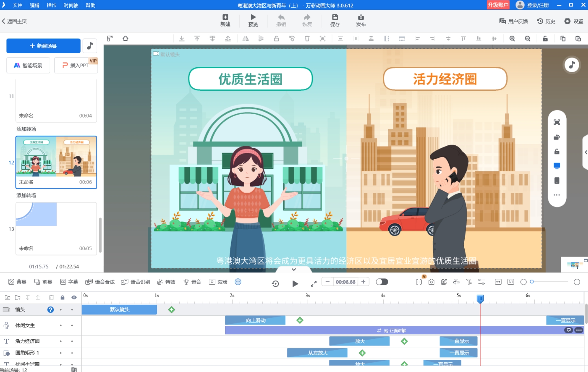Image resolution: width=588 pixels, height=372 pixels.
Task: Click the 语音合成 speech synthesis tool
Action: click(100, 282)
